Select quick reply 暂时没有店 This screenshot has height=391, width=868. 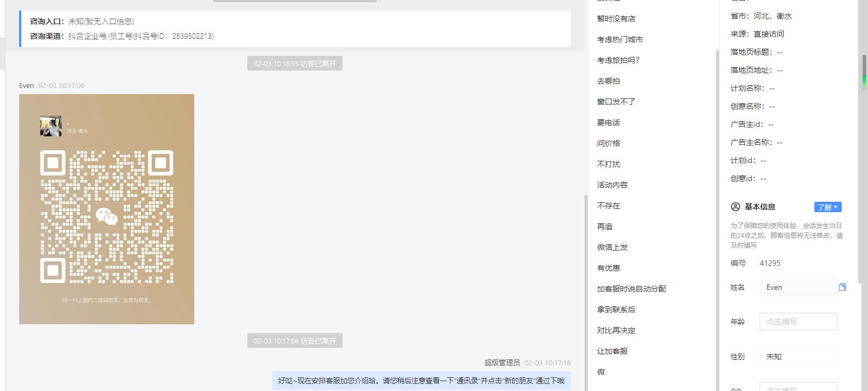(616, 19)
